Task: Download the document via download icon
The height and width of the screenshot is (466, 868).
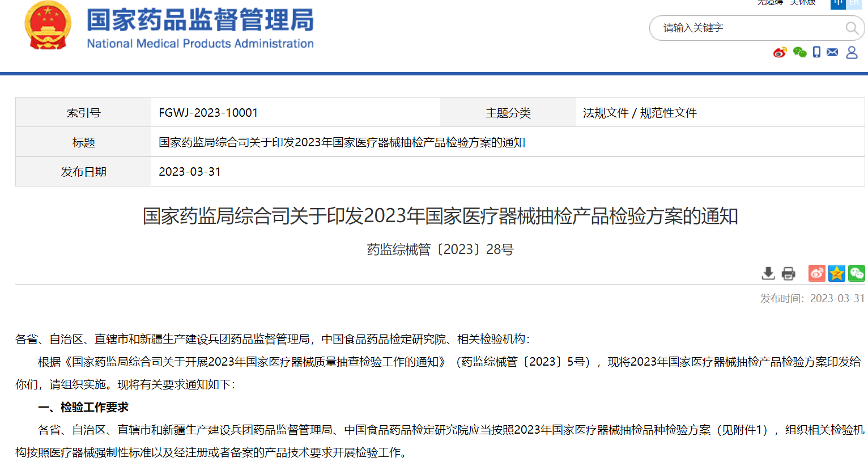Action: tap(768, 273)
